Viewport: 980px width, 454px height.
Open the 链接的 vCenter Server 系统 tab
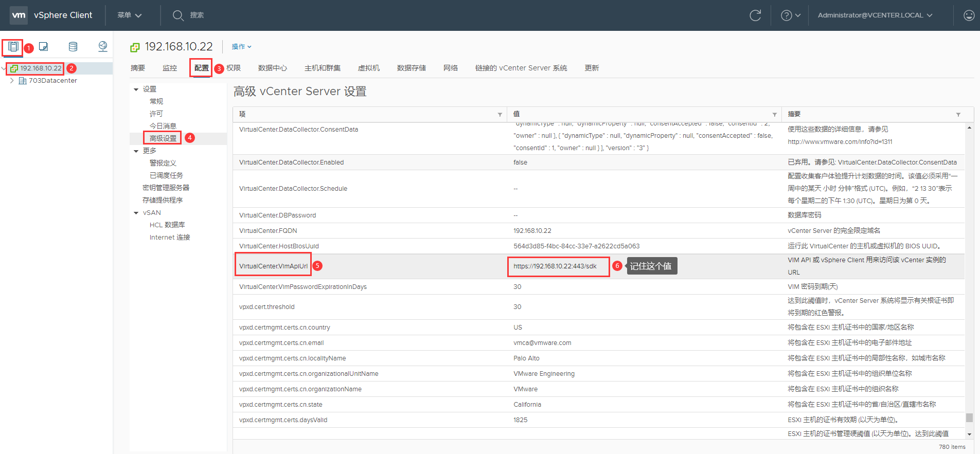(x=521, y=68)
